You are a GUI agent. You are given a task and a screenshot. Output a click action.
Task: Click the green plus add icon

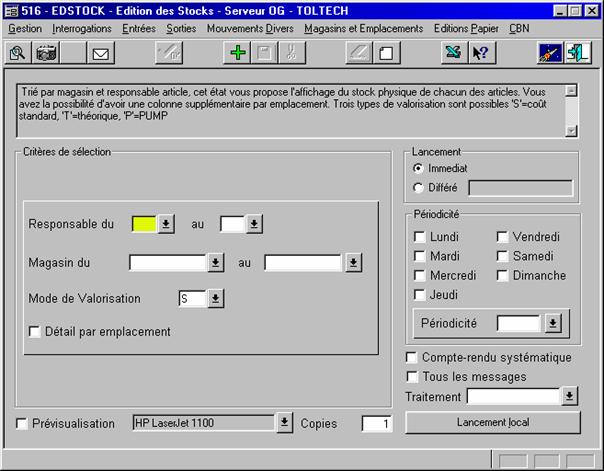click(x=237, y=53)
